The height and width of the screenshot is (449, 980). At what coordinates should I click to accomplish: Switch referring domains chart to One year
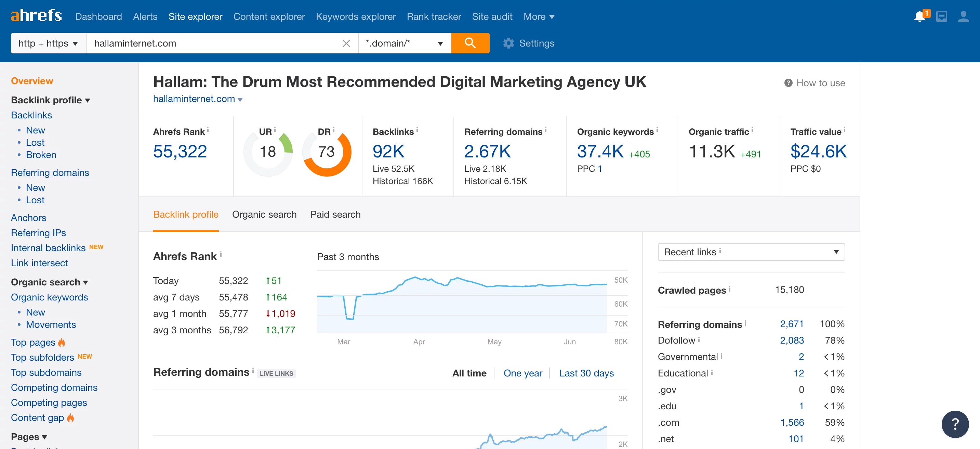point(523,373)
